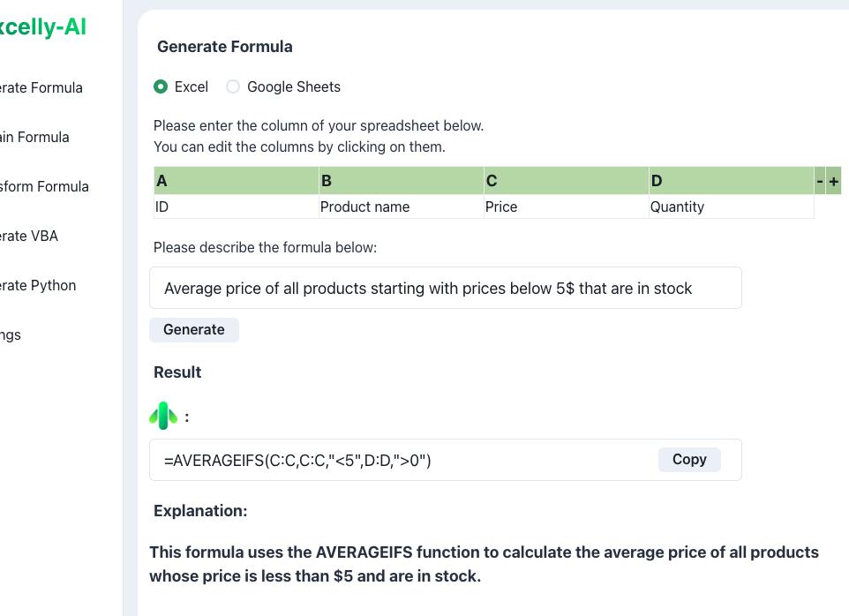Click the green Excelly-AI avatar icon

163,416
